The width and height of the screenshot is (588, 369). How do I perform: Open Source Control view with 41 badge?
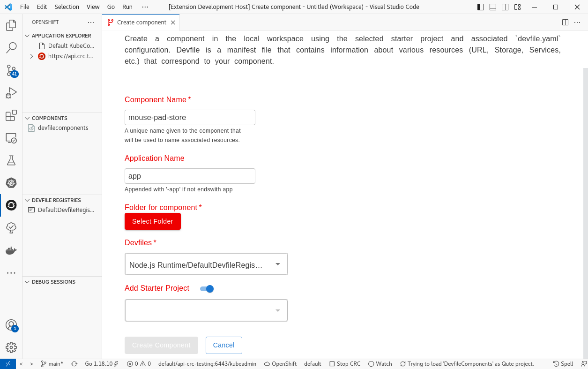coord(11,70)
